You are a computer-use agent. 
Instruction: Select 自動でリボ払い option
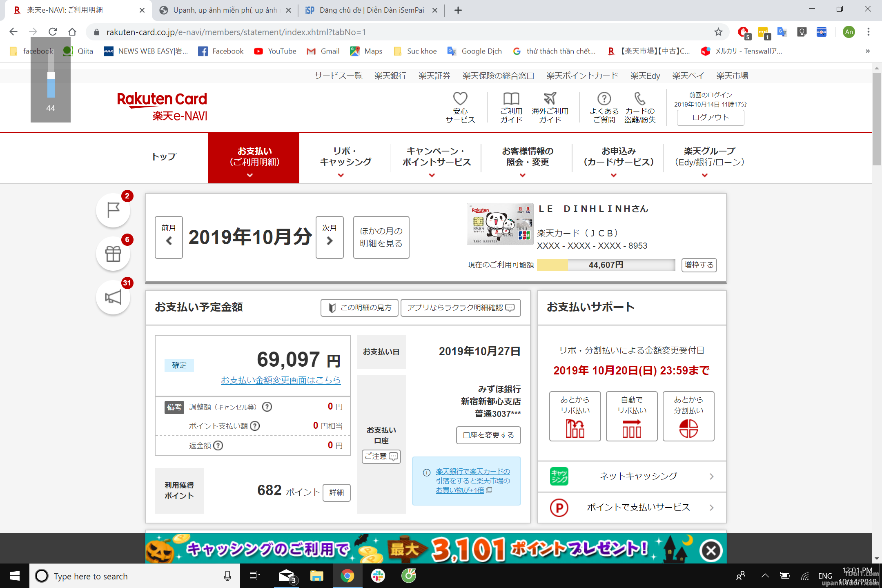[x=632, y=416]
